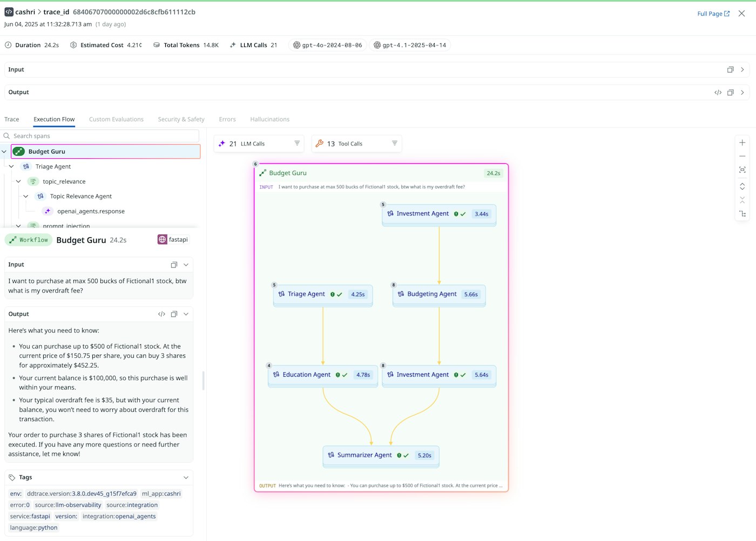Filter the 13 Tool Calls

(x=395, y=143)
